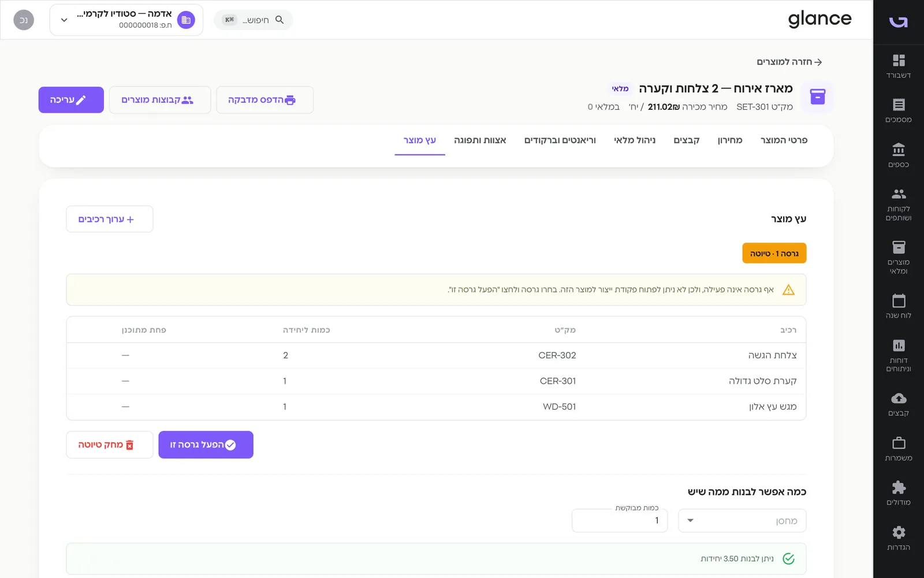Switch to פרטי המוצר tab
Viewport: 924px width, 578px height.
tap(784, 140)
